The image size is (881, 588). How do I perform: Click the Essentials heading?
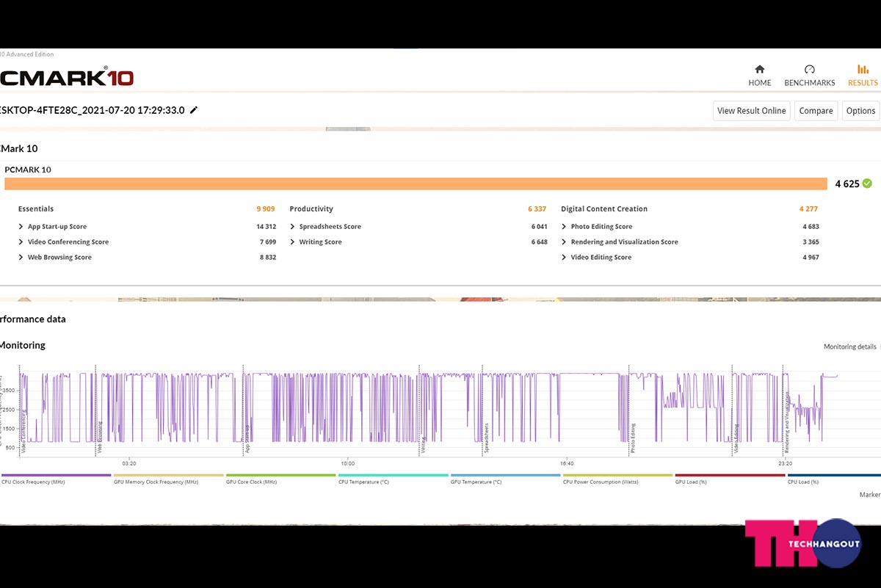click(36, 209)
